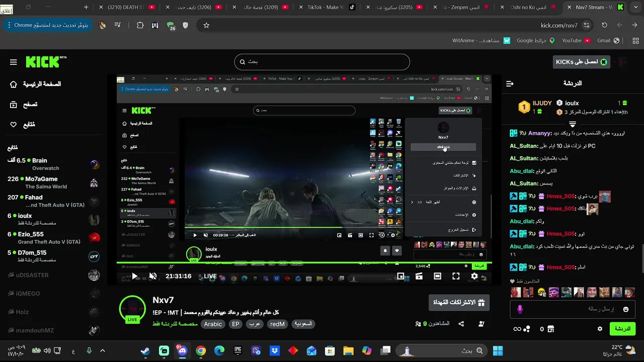Open the Brain Overwatch channel

(53, 164)
